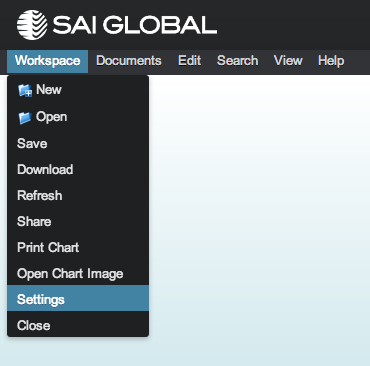Open the Edit menu

pos(189,61)
